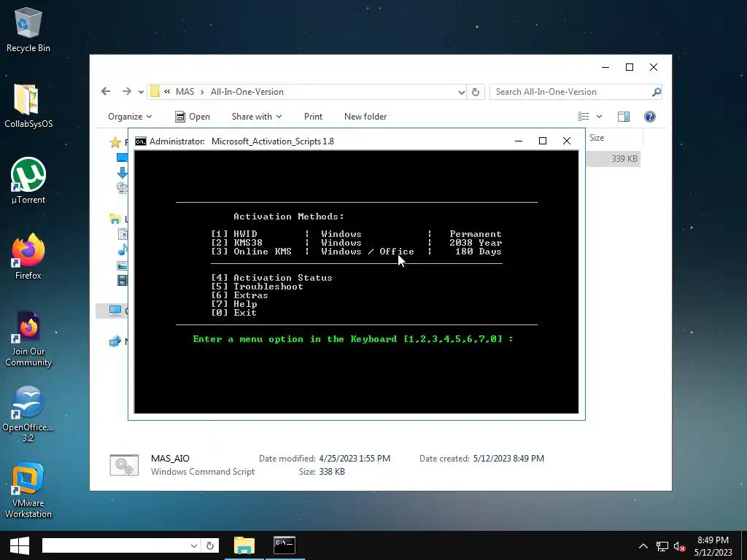Image resolution: width=747 pixels, height=560 pixels.
Task: Open network status tray icon
Action: point(662,546)
